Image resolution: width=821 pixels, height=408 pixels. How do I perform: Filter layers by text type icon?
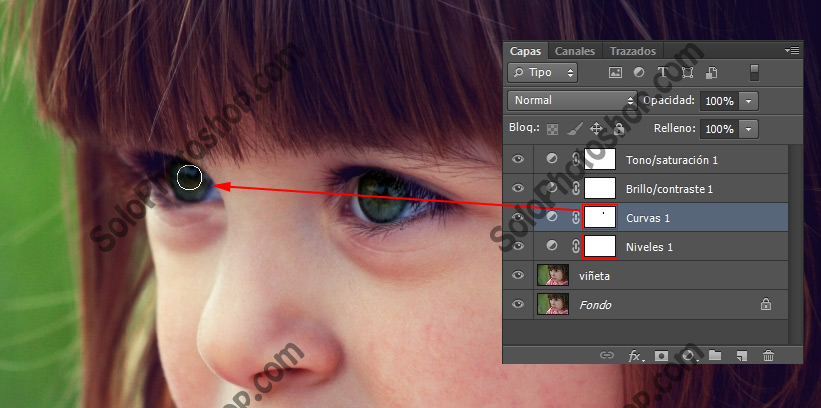pyautogui.click(x=663, y=73)
